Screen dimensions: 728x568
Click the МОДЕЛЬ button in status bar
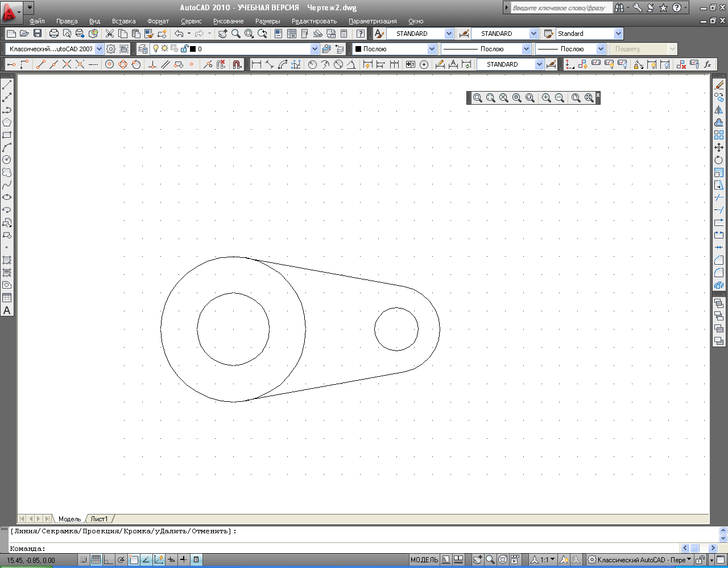click(x=424, y=560)
